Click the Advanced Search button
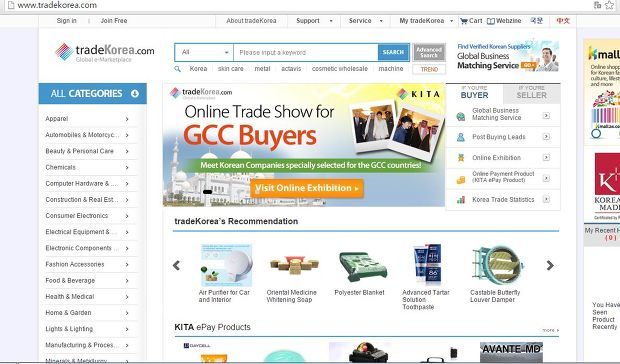Screen dimensions: 620x364 click(x=429, y=52)
